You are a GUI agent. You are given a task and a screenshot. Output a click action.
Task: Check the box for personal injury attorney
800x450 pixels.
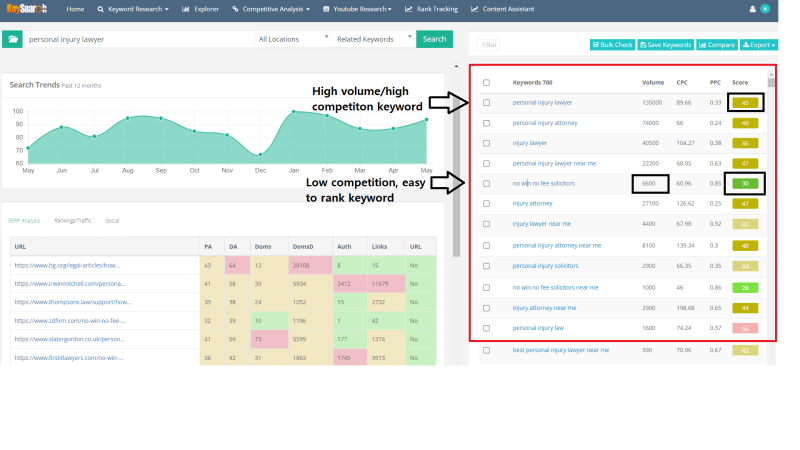pos(486,123)
